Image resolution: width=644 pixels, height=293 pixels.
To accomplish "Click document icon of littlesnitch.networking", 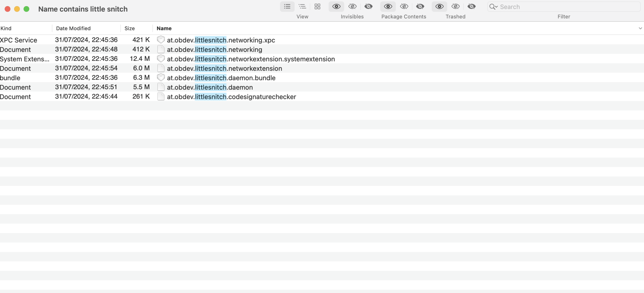I will click(x=161, y=49).
